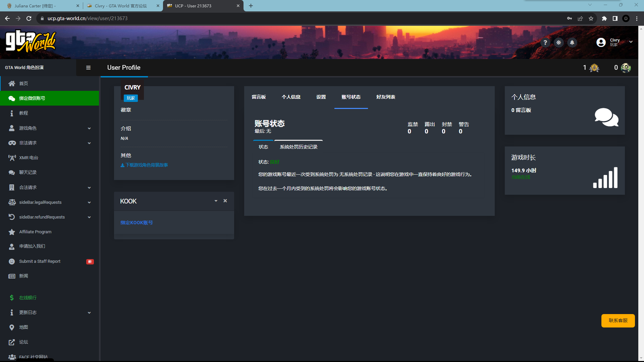The width and height of the screenshot is (644, 362).
Task: Expand sideBar.legalRequests submenu arrow
Action: click(89, 202)
